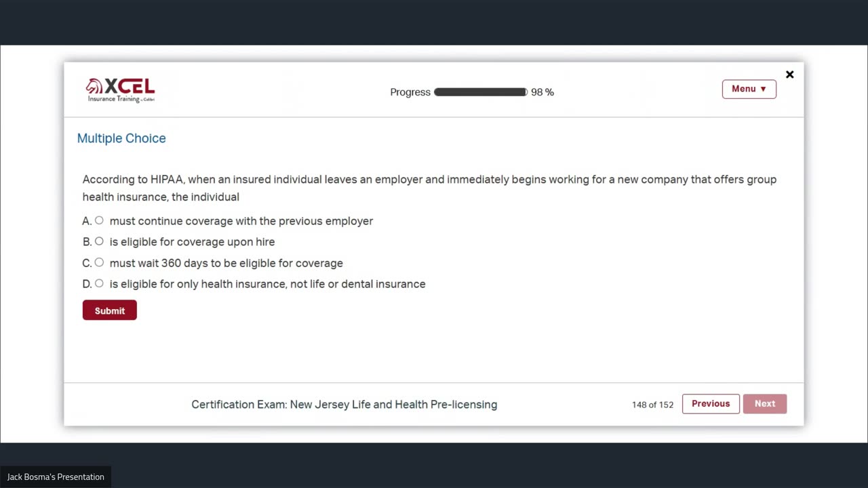
Task: Click the exam progress bar
Action: [480, 92]
